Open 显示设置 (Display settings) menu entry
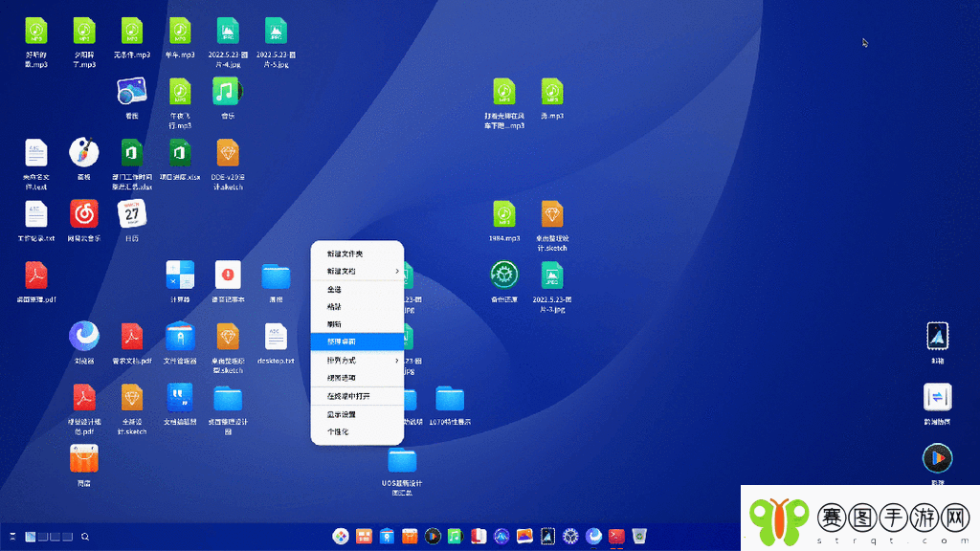Screen dimensions: 980x551 click(x=357, y=414)
